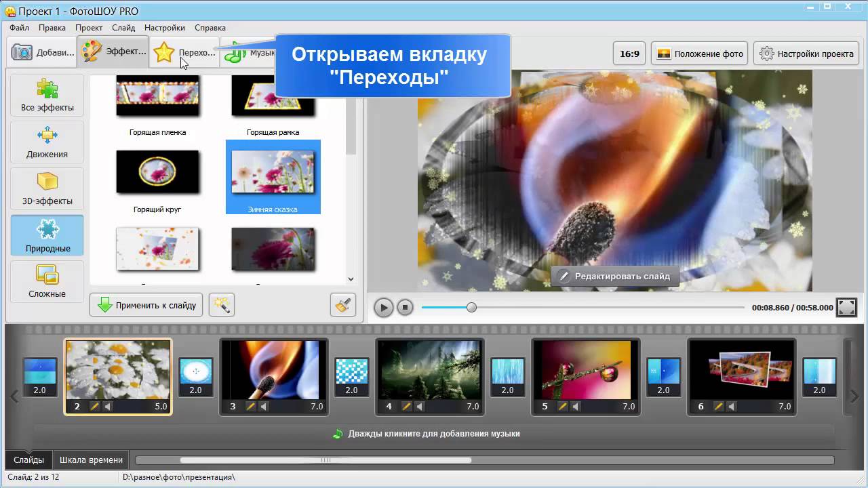Screen dimensions: 868x488
Task: Open the Проект menu
Action: click(x=89, y=28)
